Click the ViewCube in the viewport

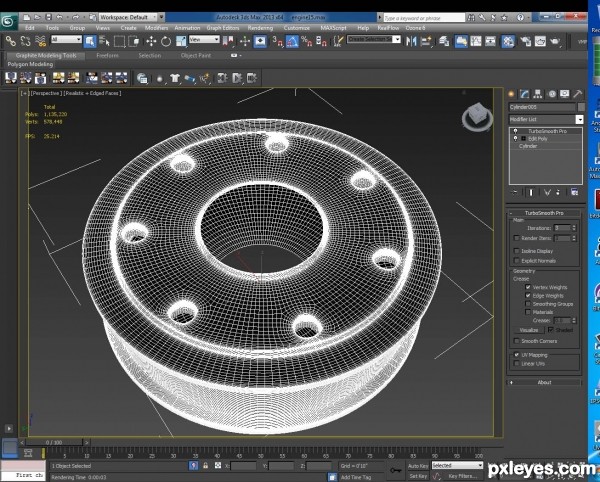pos(477,117)
